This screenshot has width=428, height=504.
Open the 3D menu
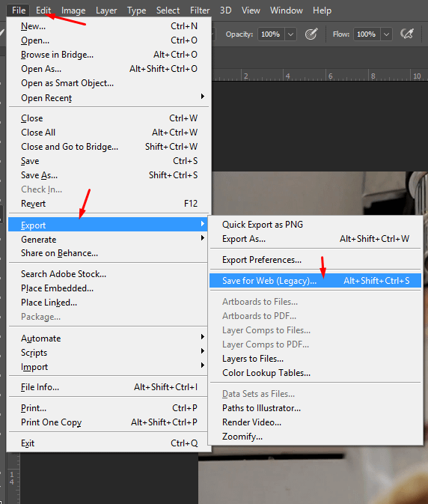coord(225,10)
